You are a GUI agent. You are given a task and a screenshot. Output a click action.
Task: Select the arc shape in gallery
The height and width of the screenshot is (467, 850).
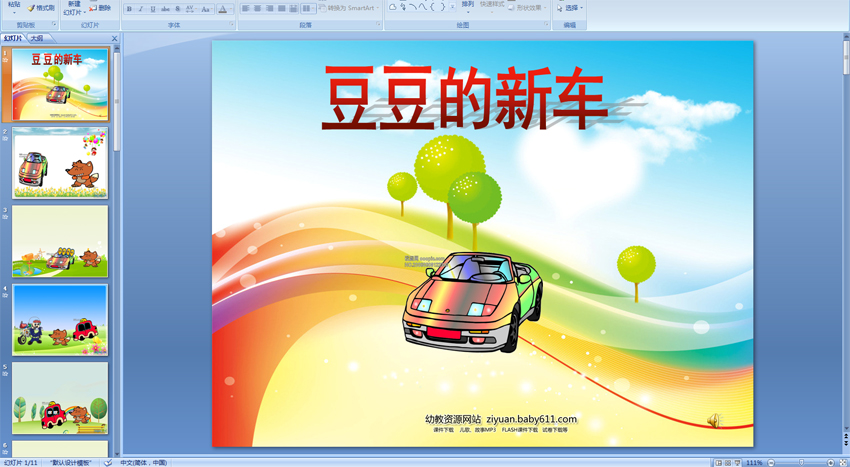tap(413, 7)
